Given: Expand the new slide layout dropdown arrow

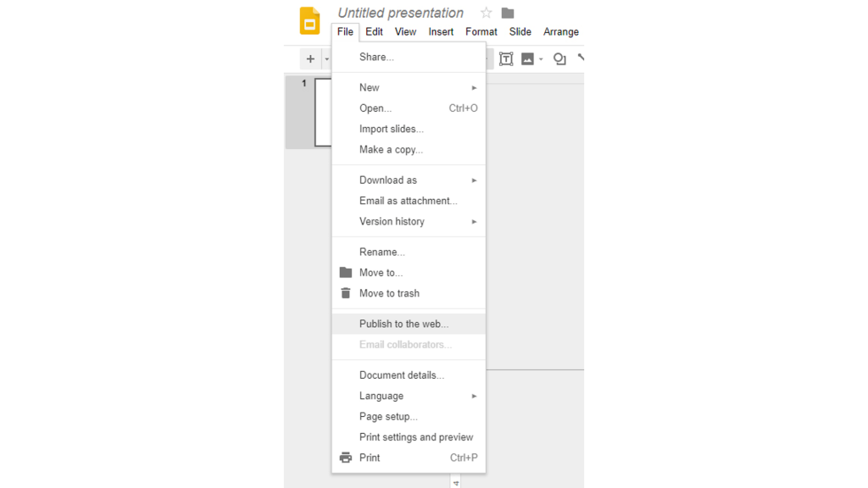Looking at the screenshot, I should pos(326,58).
